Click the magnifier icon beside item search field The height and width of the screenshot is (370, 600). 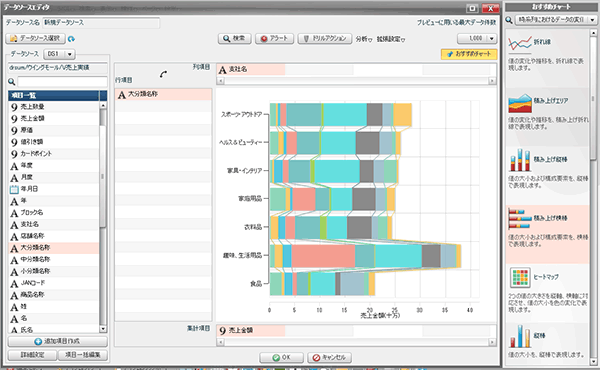tap(11, 81)
